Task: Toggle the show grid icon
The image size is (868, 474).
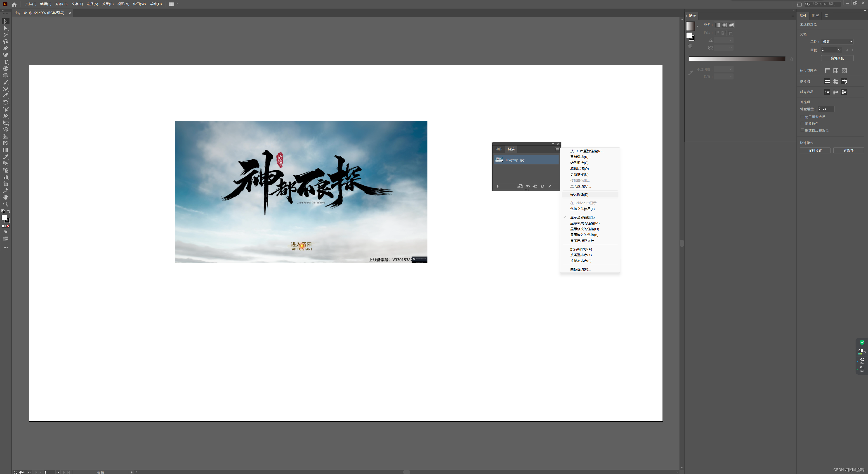Action: point(836,70)
